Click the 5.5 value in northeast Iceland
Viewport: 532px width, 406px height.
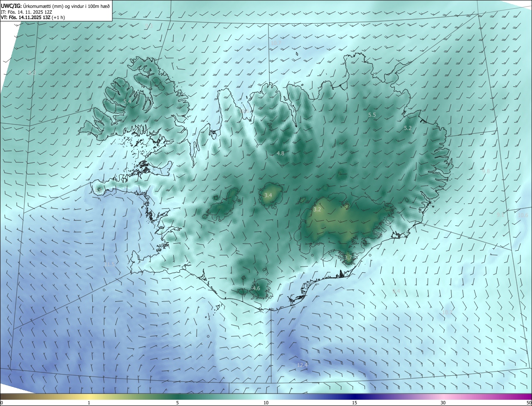pyautogui.click(x=372, y=115)
